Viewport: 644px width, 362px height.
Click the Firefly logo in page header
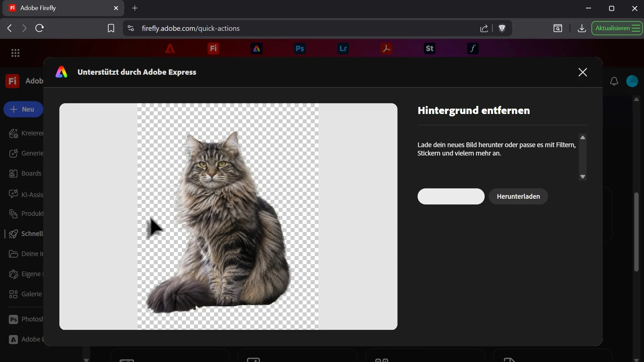[x=12, y=81]
